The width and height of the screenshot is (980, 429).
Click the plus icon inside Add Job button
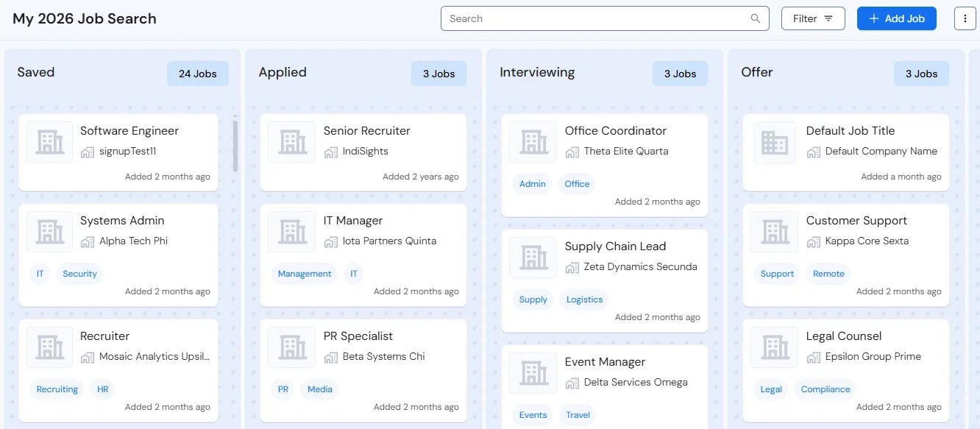coord(873,18)
